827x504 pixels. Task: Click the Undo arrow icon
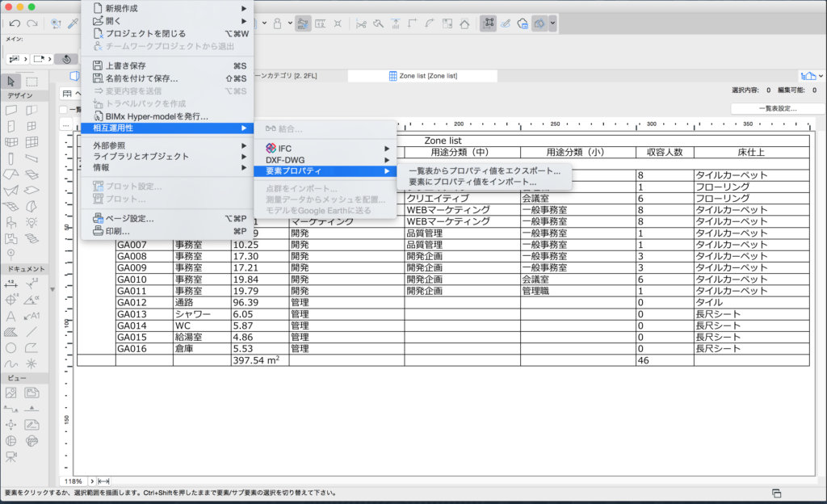(15, 23)
